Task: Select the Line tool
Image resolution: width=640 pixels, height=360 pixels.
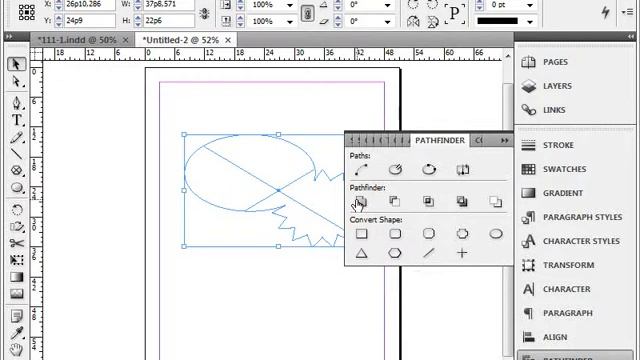Action: click(16, 154)
